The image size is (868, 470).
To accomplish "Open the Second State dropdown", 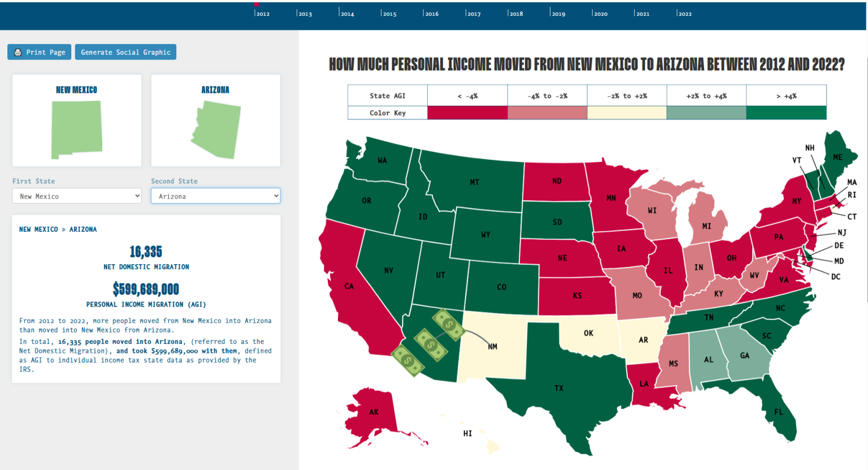I will [215, 196].
